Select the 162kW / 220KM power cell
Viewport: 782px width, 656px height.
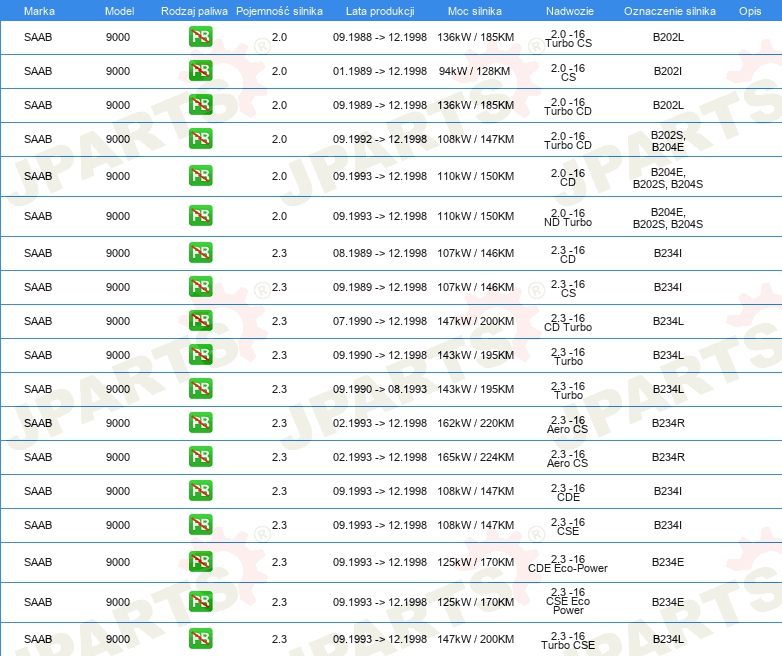[x=476, y=423]
